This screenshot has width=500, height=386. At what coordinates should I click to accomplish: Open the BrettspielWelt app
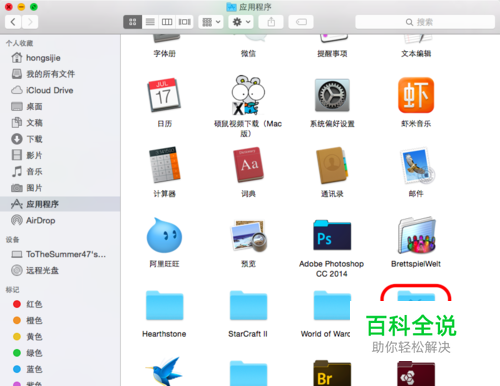pos(416,235)
